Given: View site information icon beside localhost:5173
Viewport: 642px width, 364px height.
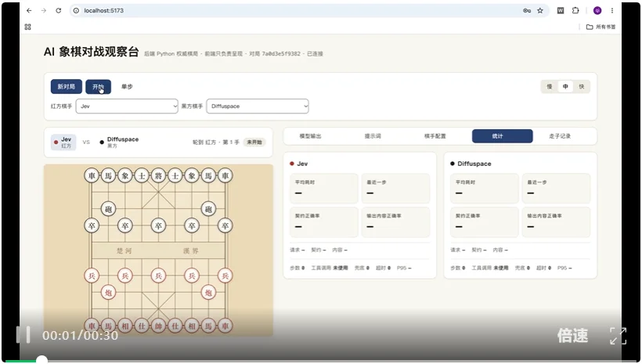Looking at the screenshot, I should pos(76,11).
